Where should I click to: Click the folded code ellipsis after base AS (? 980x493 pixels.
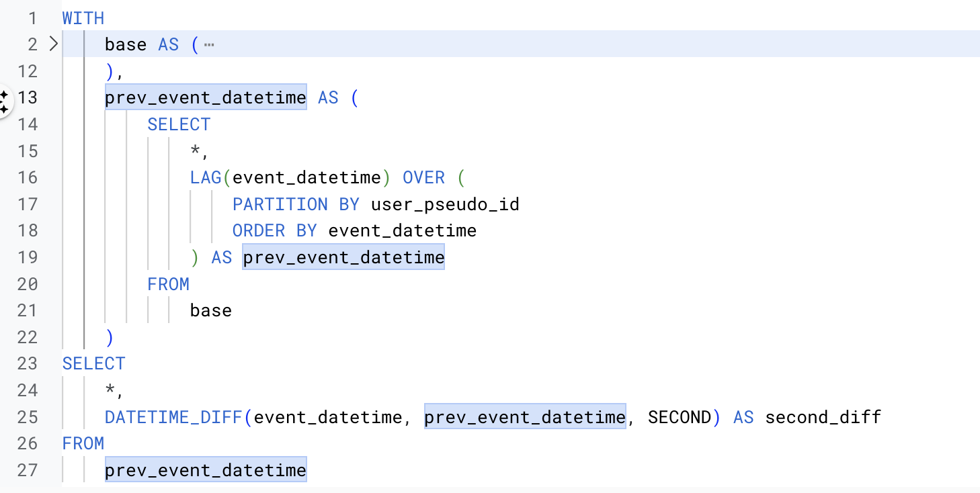click(x=208, y=45)
